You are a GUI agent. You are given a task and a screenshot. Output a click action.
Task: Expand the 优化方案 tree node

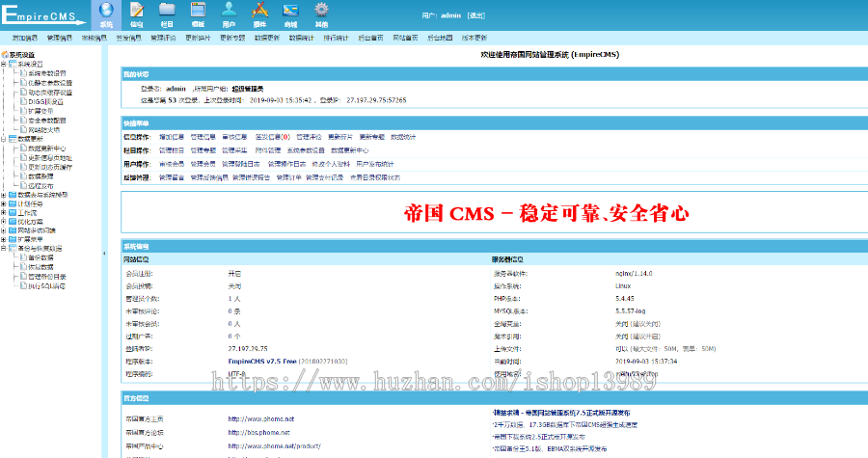(3, 221)
